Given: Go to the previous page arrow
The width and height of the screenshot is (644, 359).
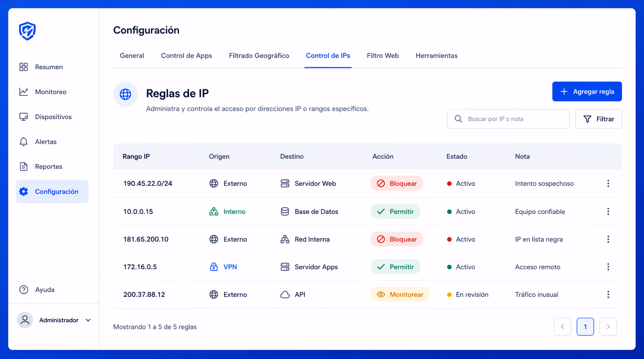Looking at the screenshot, I should point(562,327).
